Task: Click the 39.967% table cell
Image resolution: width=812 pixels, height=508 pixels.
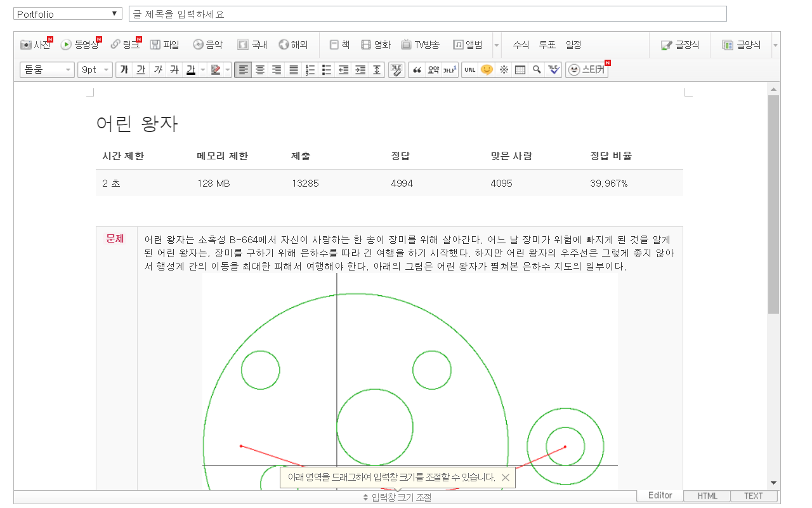Action: (x=609, y=184)
